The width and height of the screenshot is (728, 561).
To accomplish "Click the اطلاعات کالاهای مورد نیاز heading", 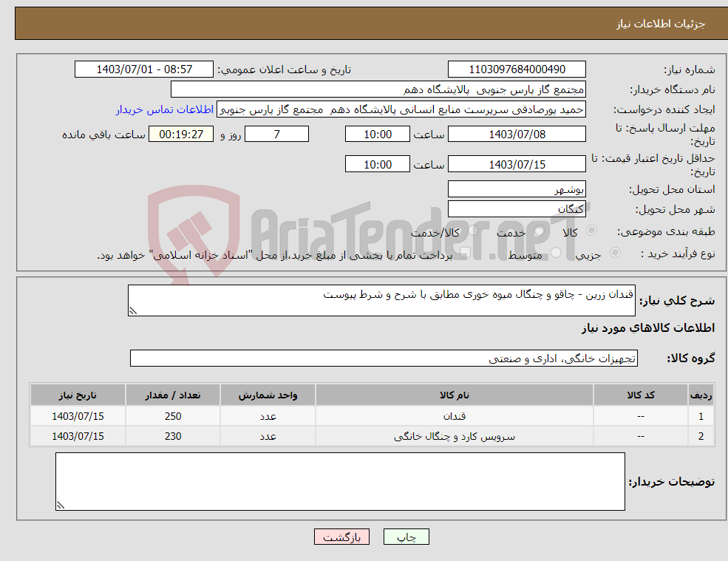I will [648, 328].
